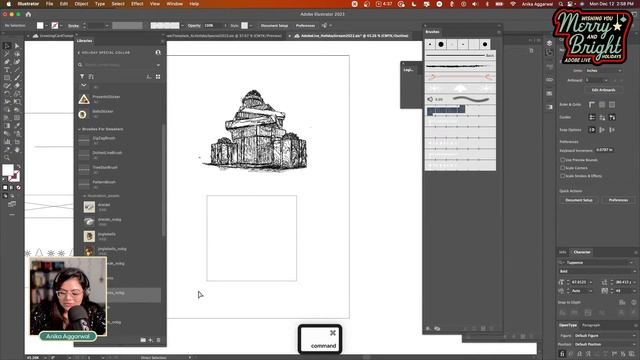The width and height of the screenshot is (640, 360).
Task: Open the Window menu
Action: coord(175,4)
